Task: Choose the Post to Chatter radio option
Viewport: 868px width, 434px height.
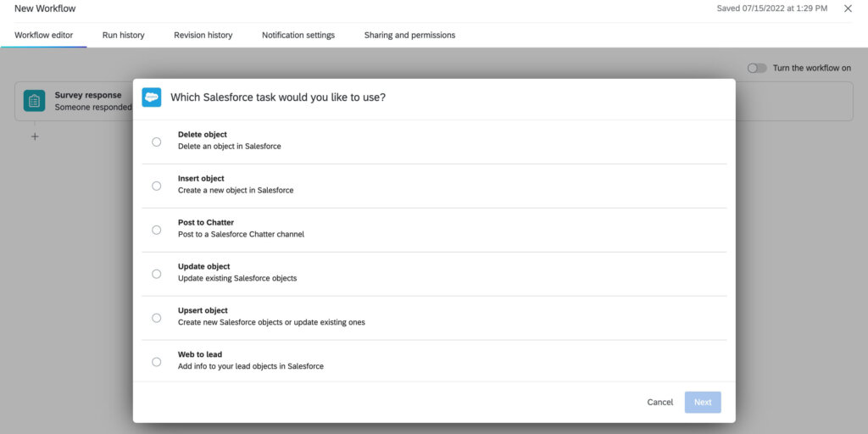Action: 157,230
